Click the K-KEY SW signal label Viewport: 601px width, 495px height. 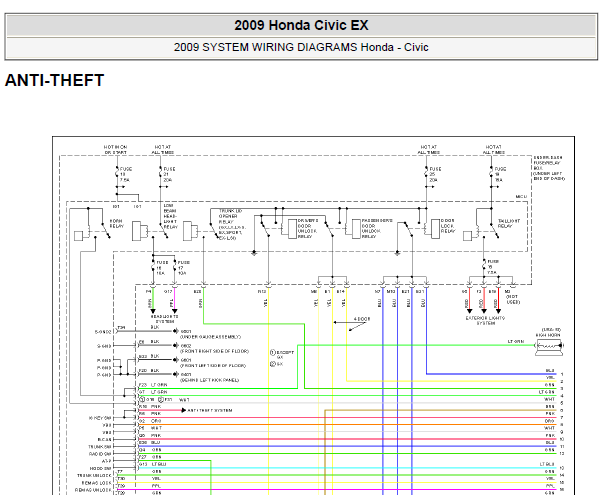100,418
